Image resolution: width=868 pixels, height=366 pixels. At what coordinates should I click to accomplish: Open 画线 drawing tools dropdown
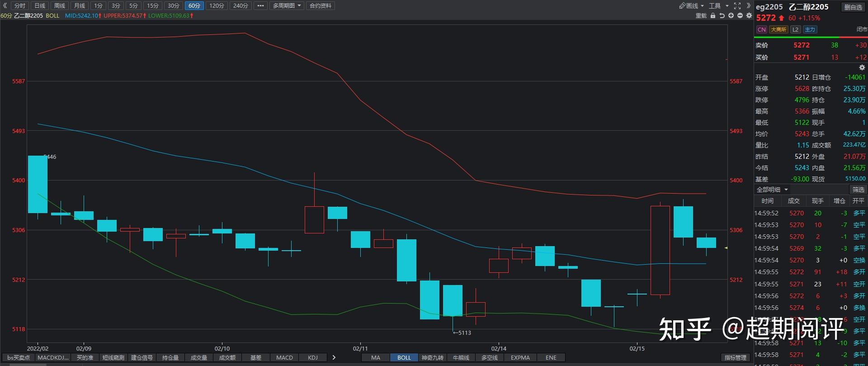click(x=692, y=6)
